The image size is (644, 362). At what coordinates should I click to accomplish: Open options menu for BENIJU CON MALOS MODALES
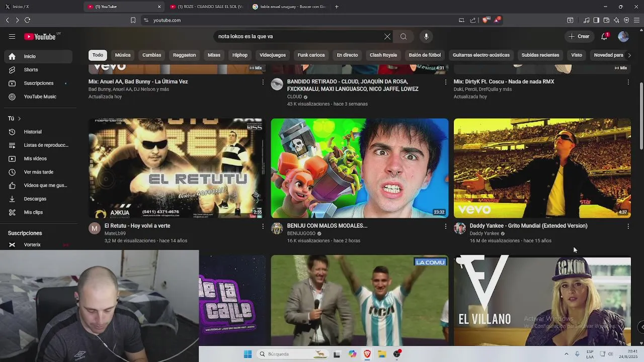click(445, 226)
